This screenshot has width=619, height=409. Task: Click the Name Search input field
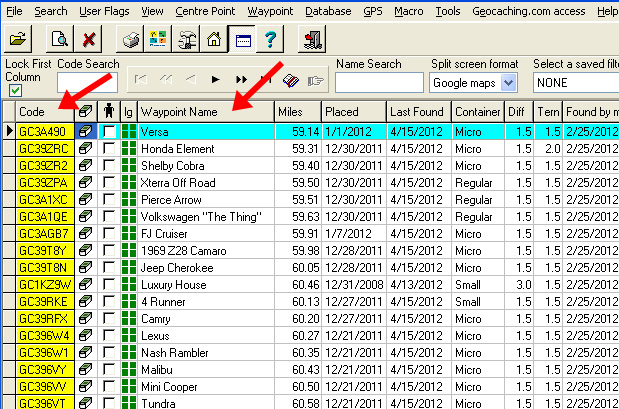click(x=379, y=83)
